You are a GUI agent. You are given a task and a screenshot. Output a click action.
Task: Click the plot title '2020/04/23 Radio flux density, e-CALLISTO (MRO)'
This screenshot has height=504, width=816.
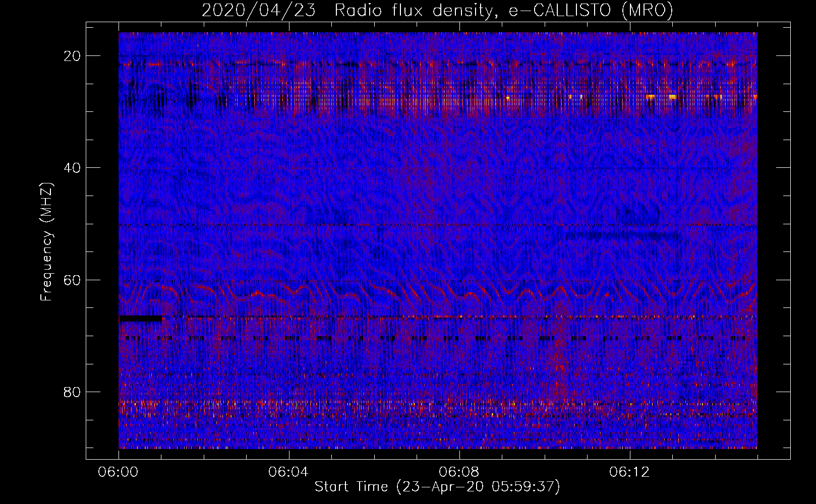click(437, 11)
